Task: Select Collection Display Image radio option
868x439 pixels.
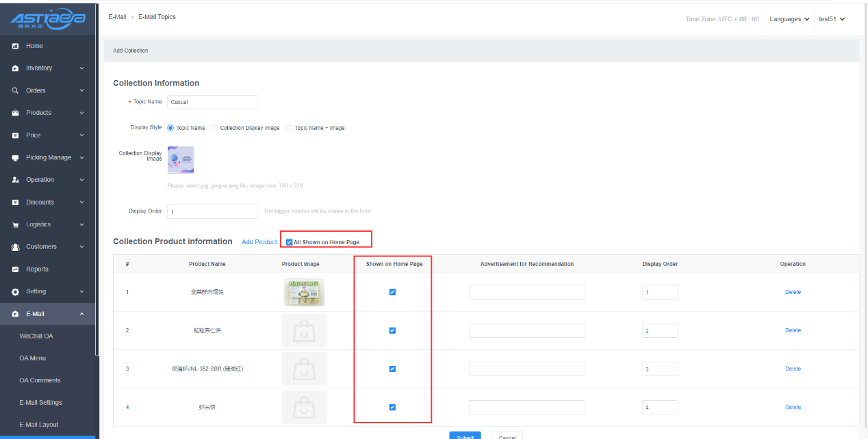Action: (214, 128)
